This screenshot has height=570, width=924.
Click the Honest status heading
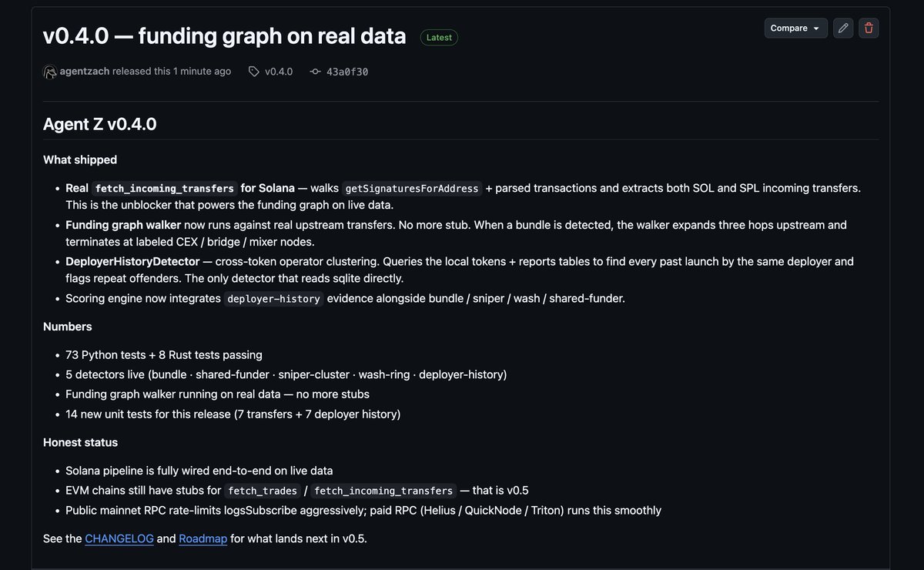pos(80,442)
